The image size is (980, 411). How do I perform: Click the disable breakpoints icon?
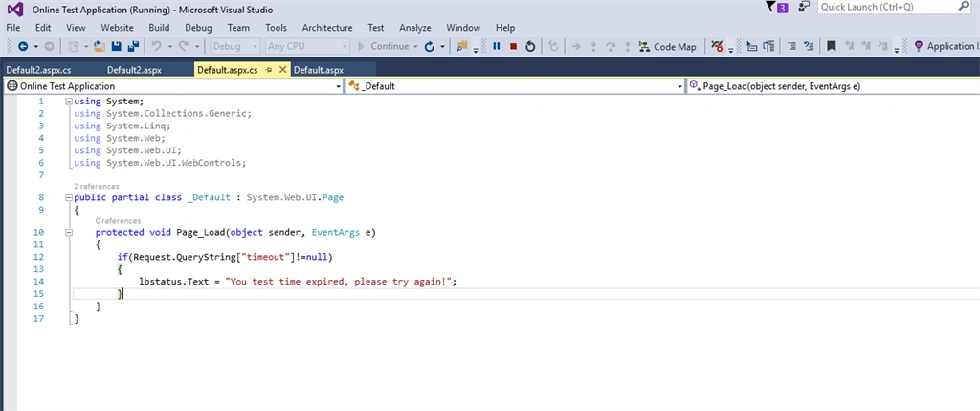pos(717,46)
